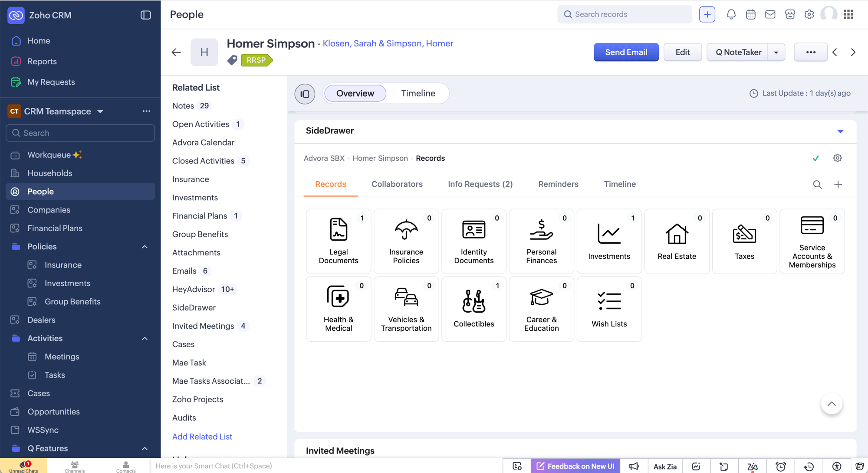Screen dimensions: 868x473
Task: Collapse the SideDrawer section arrow
Action: point(840,131)
